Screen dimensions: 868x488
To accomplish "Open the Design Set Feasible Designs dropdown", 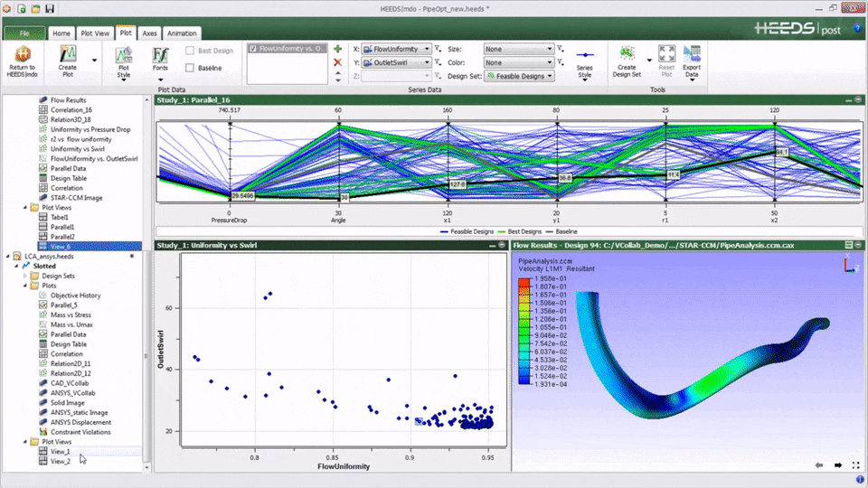I will pos(519,76).
